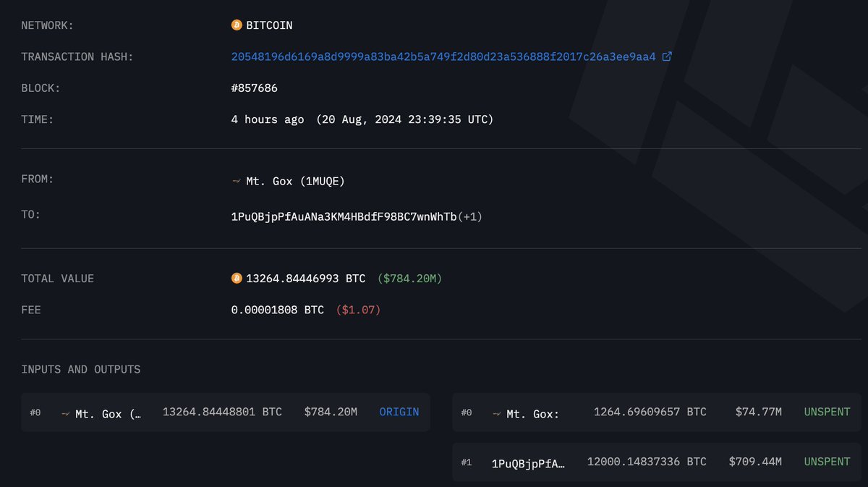Viewport: 868px width, 487px height.
Task: Click the Bitcoin network coin icon
Action: pos(237,25)
